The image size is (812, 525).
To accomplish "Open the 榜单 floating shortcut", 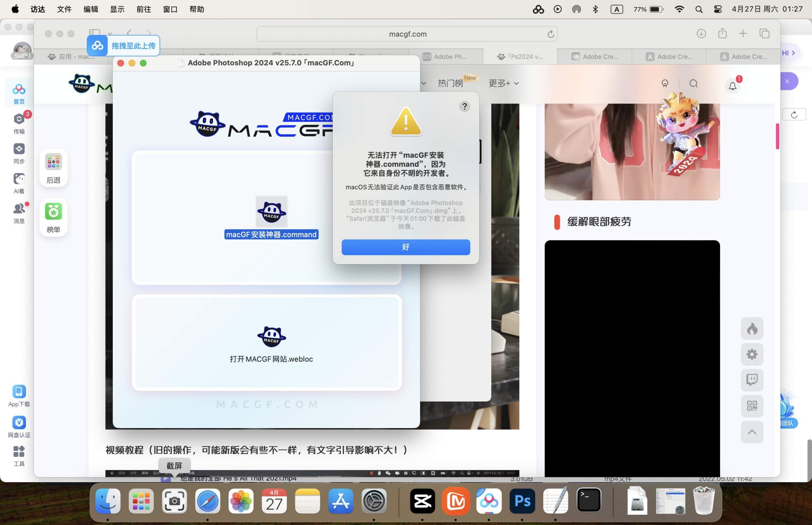I will [53, 217].
